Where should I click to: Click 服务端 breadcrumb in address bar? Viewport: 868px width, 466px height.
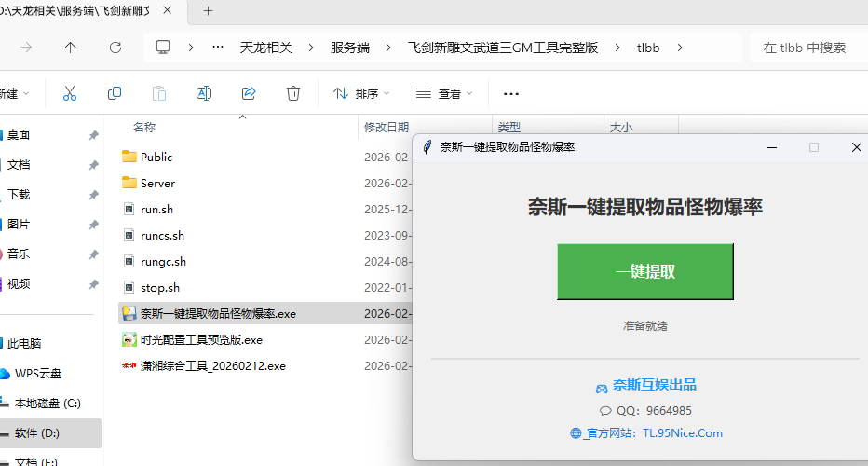(350, 48)
